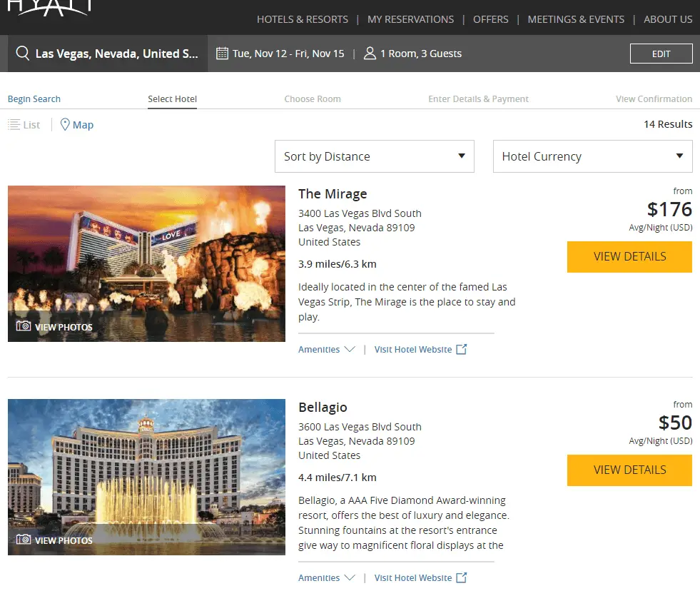Expand Amenities for The Mirage
This screenshot has height=596, width=700.
click(326, 350)
